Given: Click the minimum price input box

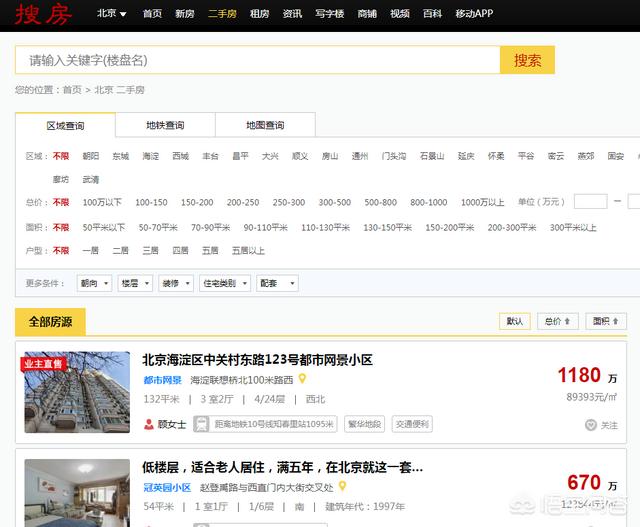Looking at the screenshot, I should click(591, 202).
